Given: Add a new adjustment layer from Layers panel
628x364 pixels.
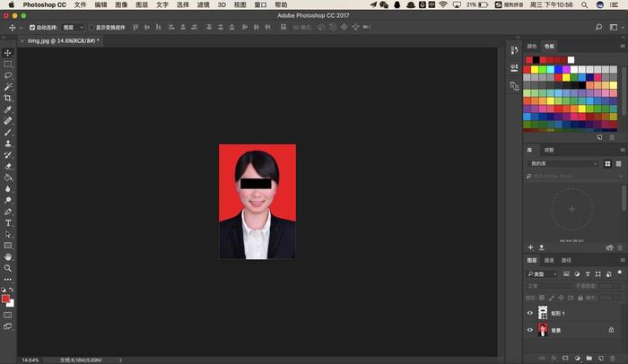Looking at the screenshot, I should coord(577,358).
